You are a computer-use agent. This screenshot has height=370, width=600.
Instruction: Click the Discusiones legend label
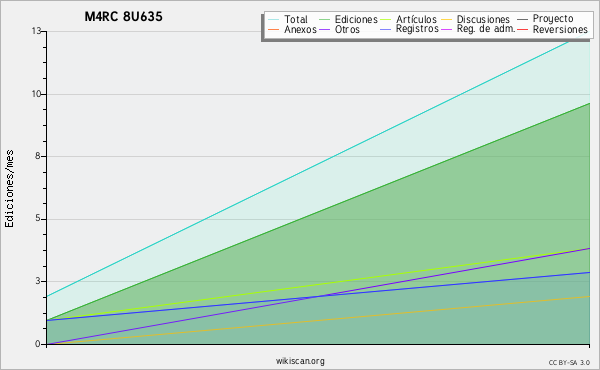click(483, 19)
